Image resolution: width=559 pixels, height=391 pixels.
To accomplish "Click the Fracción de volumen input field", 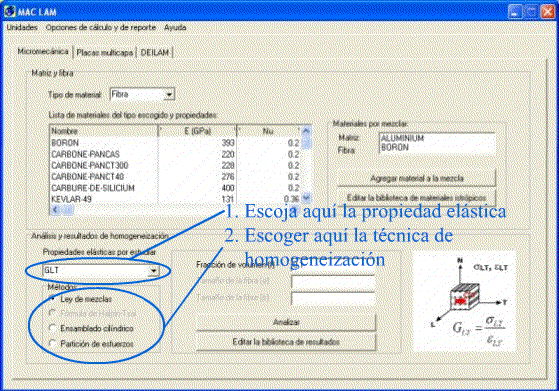I will (x=333, y=265).
